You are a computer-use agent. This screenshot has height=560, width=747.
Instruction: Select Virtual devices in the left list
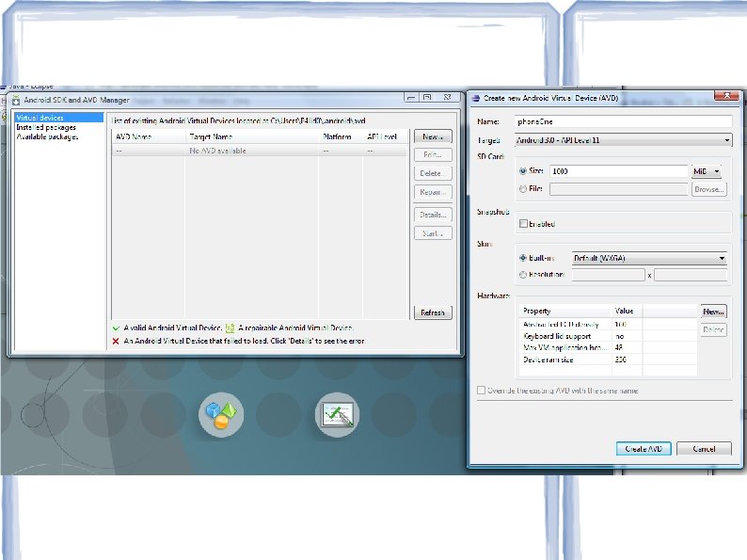coord(59,118)
